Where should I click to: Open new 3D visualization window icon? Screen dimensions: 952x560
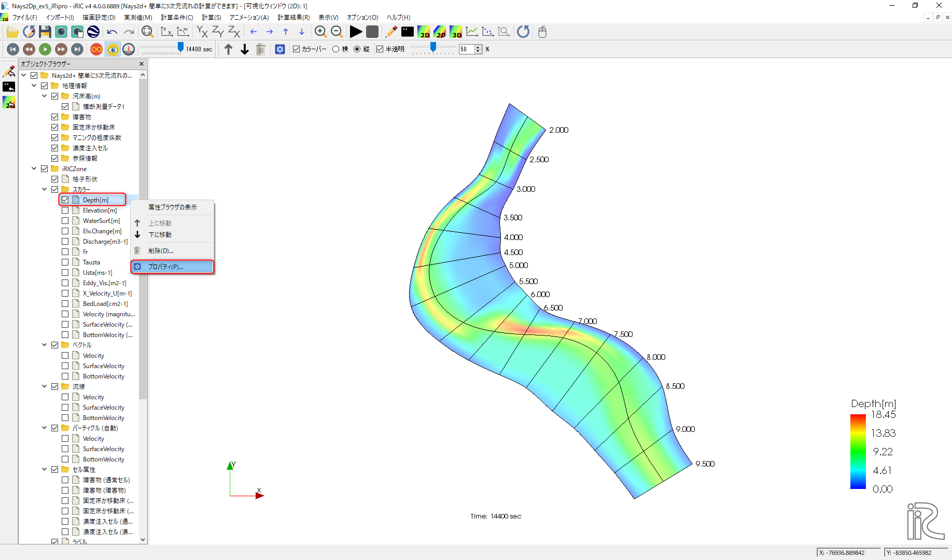(456, 32)
